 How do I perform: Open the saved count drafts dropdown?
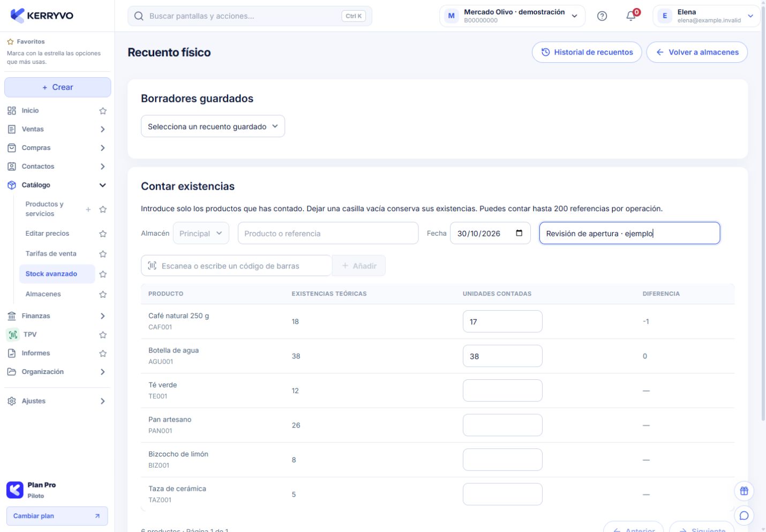pos(213,126)
